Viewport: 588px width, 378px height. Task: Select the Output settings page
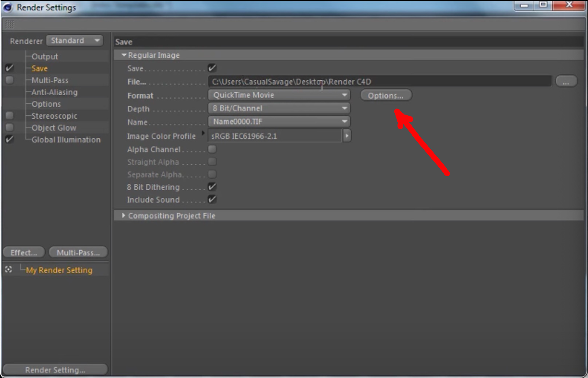pyautogui.click(x=44, y=56)
